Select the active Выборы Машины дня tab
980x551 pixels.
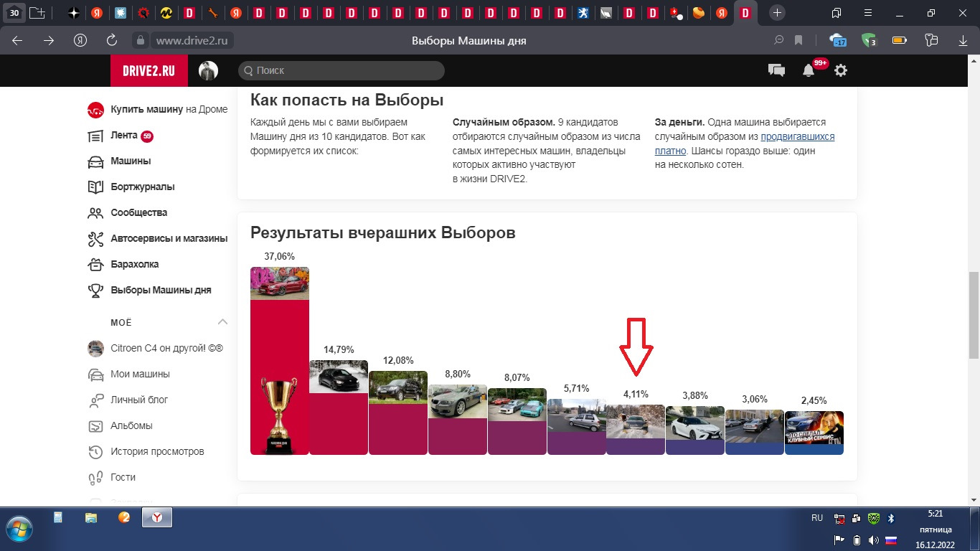(745, 12)
